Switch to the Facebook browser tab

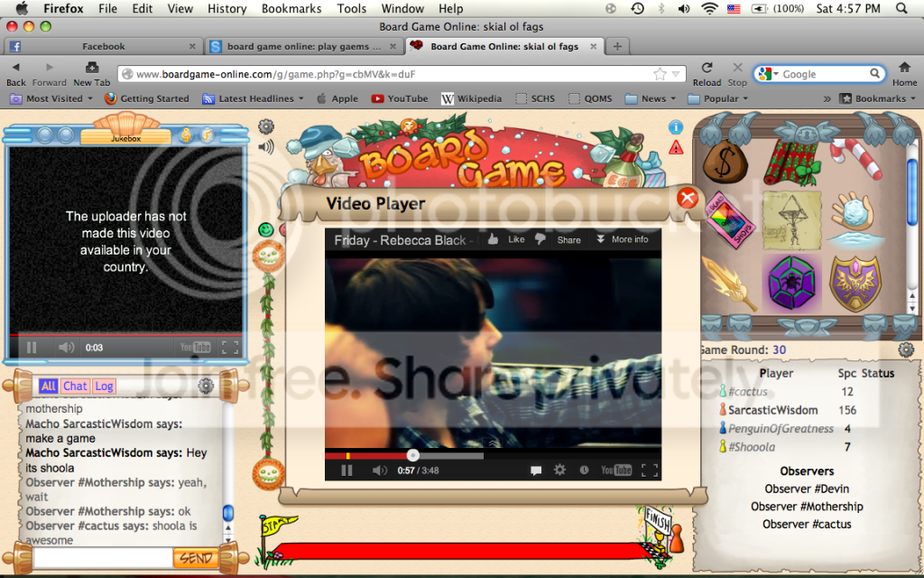point(103,46)
